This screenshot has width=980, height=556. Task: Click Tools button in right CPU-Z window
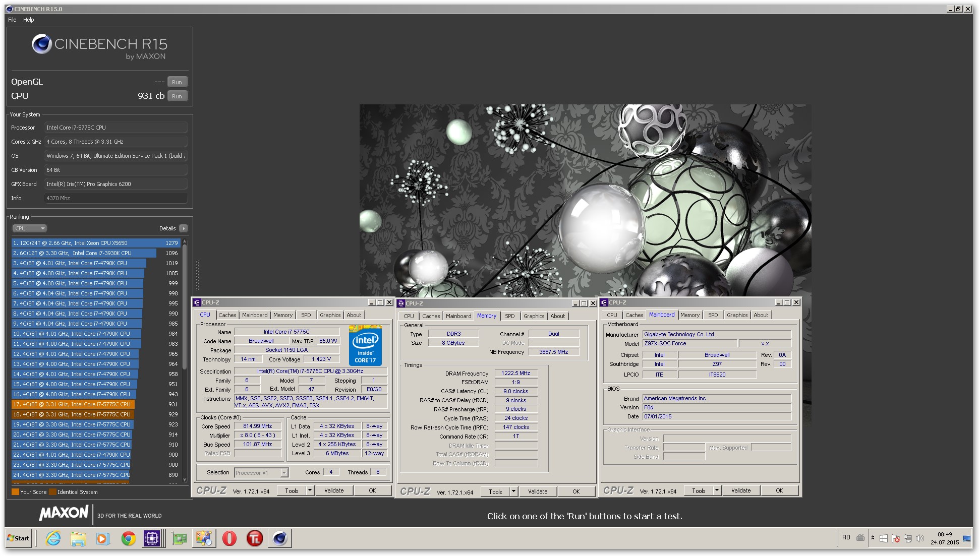699,490
